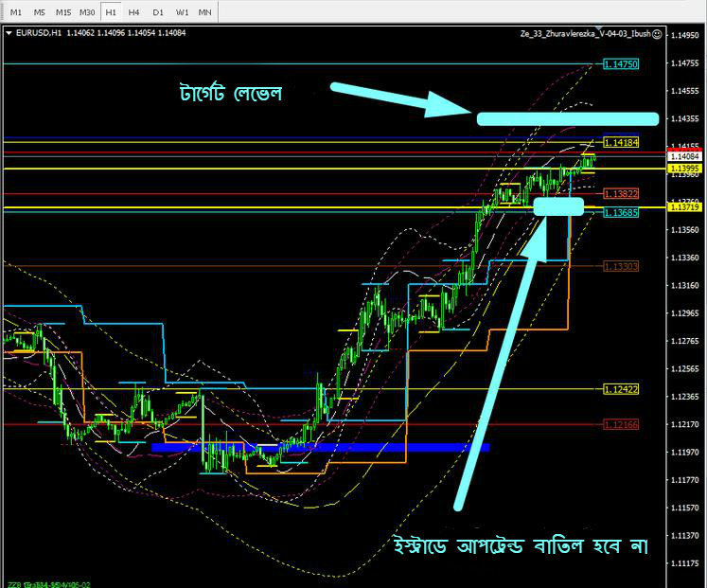Image resolution: width=707 pixels, height=588 pixels.
Task: Select the H1 timeframe button
Action: pyautogui.click(x=111, y=12)
